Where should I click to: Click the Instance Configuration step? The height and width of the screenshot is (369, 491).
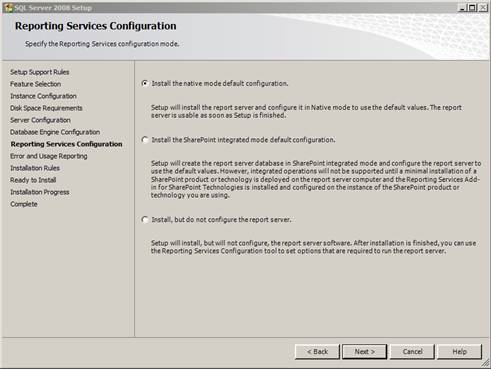pyautogui.click(x=43, y=96)
